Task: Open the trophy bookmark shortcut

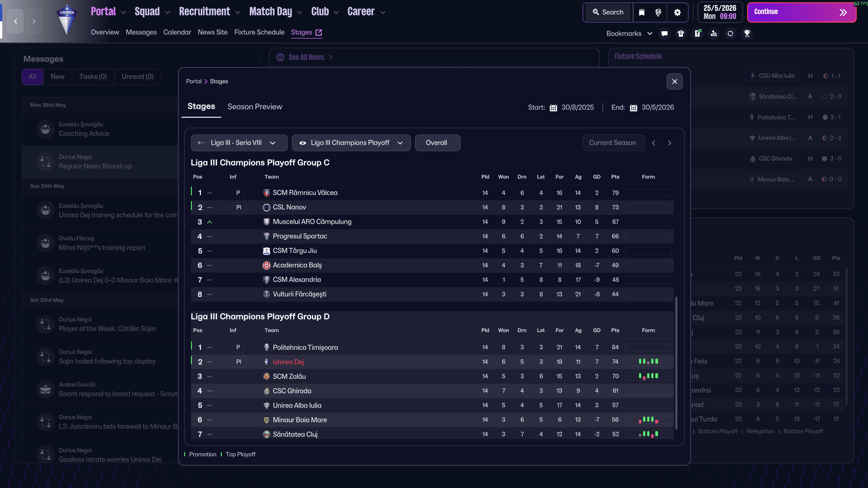Action: pos(747,33)
